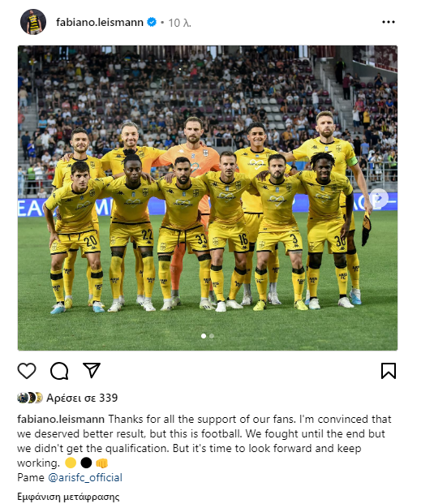Select the second carousel dot indicator

(x=212, y=336)
